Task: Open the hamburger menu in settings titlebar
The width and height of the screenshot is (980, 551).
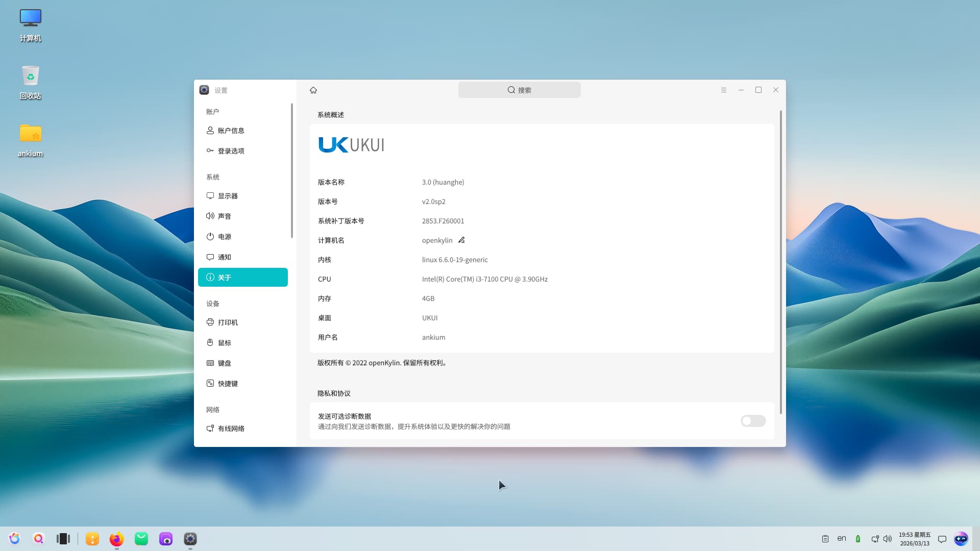Action: tap(723, 90)
